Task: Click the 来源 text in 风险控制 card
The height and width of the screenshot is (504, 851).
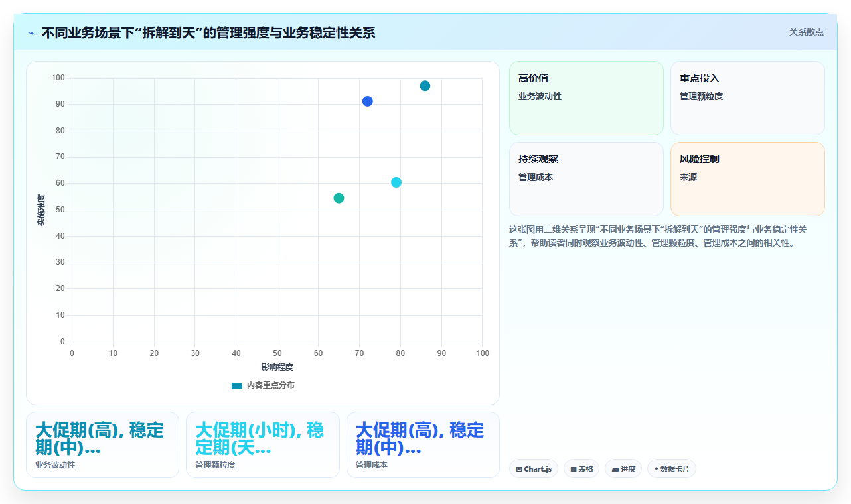Action: [688, 177]
